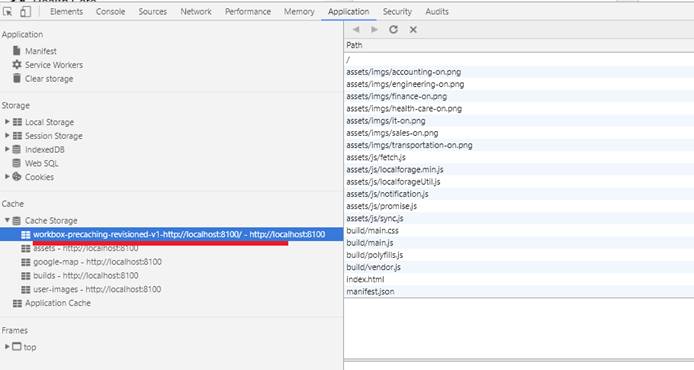Image resolution: width=694 pixels, height=370 pixels.
Task: Select assets/imgs/it-on.png row
Action: pos(519,121)
